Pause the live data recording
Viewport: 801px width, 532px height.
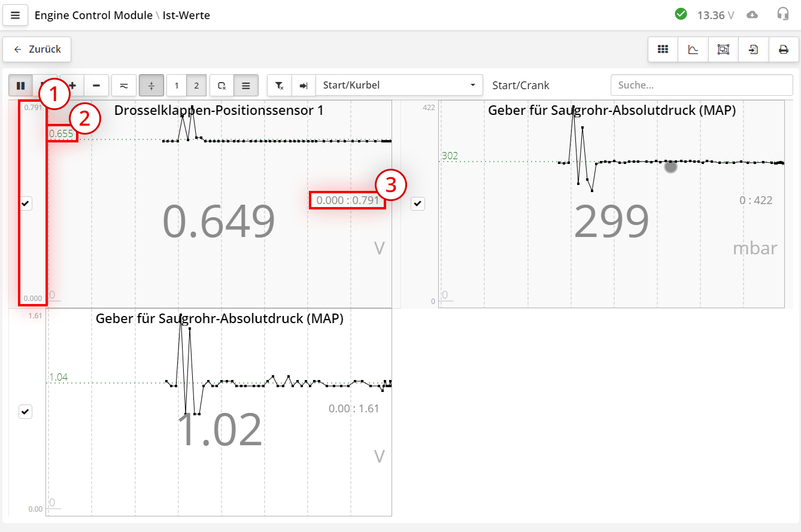pos(20,86)
